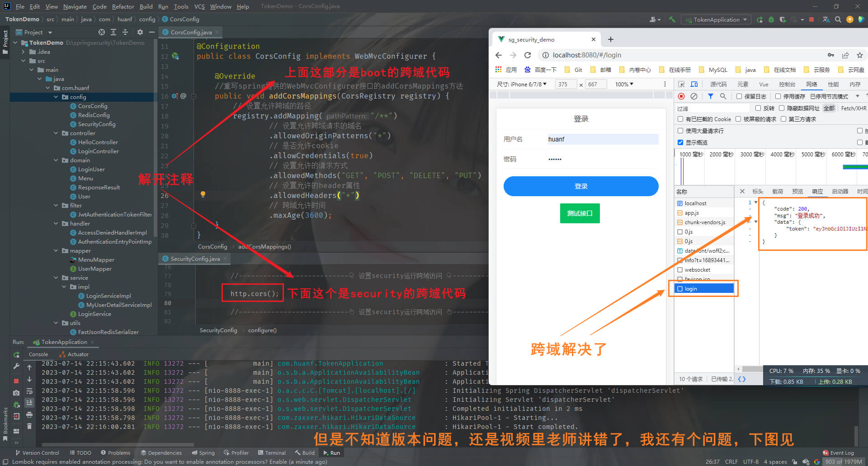Open the 已停用节流模式 throttling dropdown
The image size is (868, 466).
point(835,96)
